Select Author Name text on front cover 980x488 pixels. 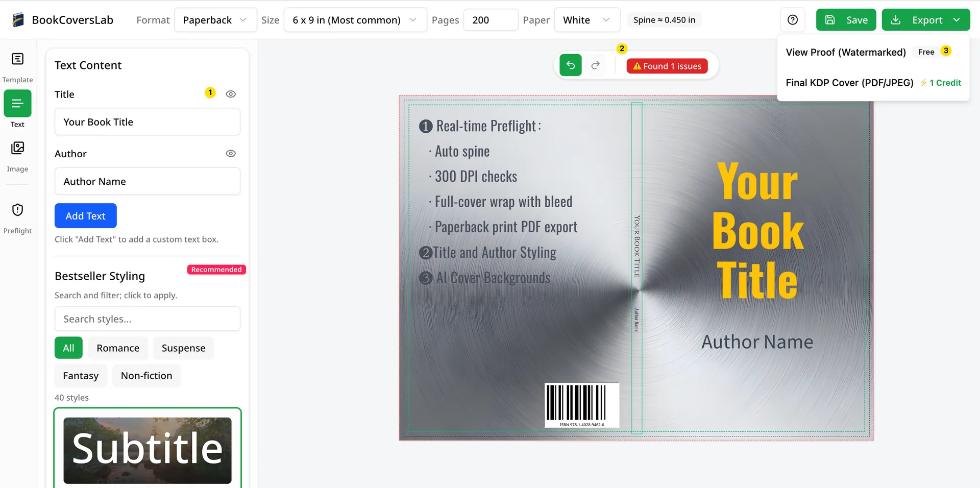pos(757,342)
